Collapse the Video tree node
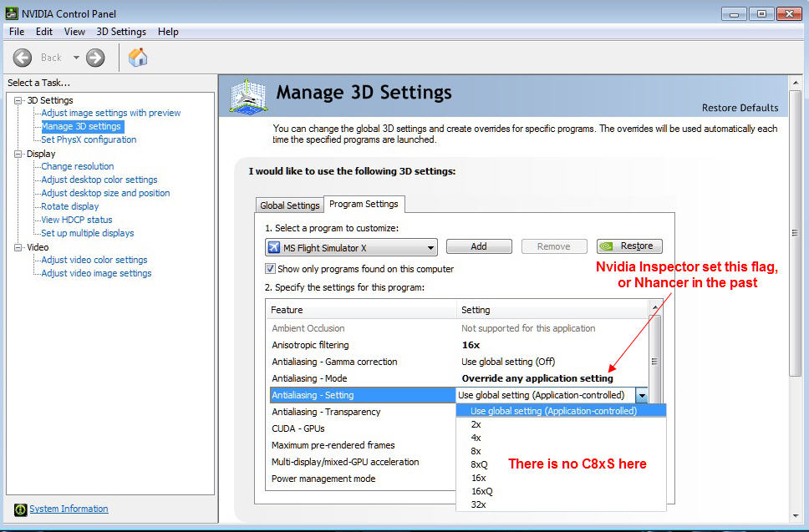The width and height of the screenshot is (809, 532). point(18,247)
